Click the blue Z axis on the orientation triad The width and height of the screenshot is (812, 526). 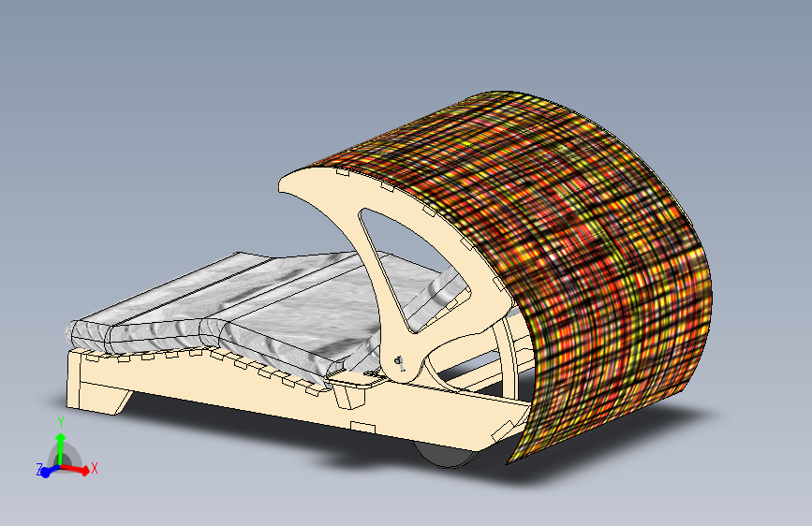[49, 472]
